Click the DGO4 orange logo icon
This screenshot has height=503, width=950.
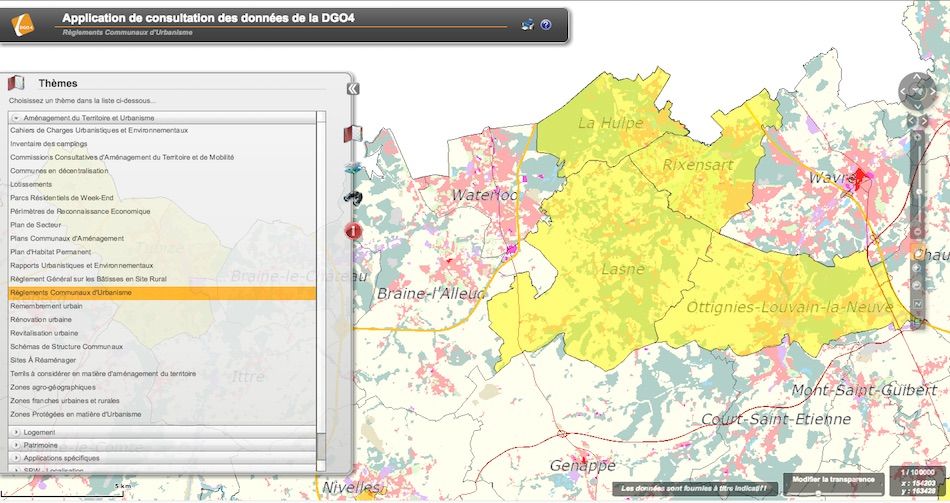click(x=22, y=25)
